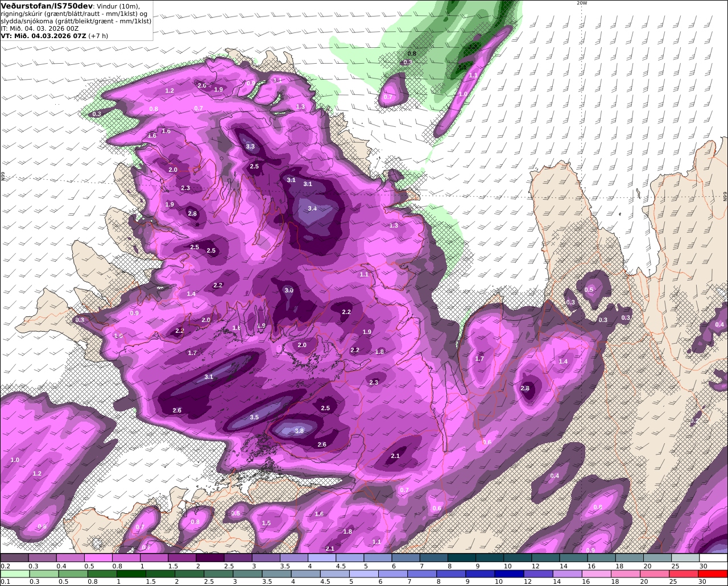This screenshot has height=586, width=728.
Task: Select the bright pink swatch on the snow scale
Action: [98, 558]
